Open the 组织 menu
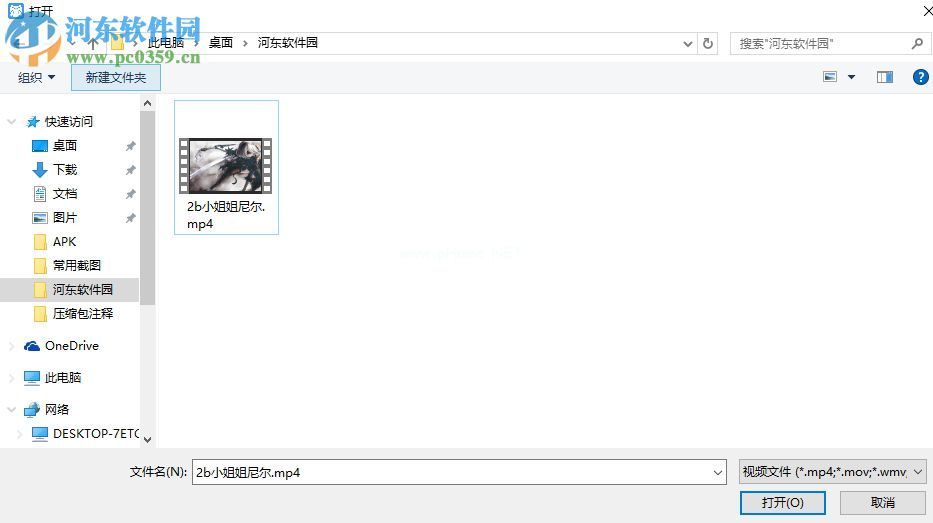 (x=37, y=77)
